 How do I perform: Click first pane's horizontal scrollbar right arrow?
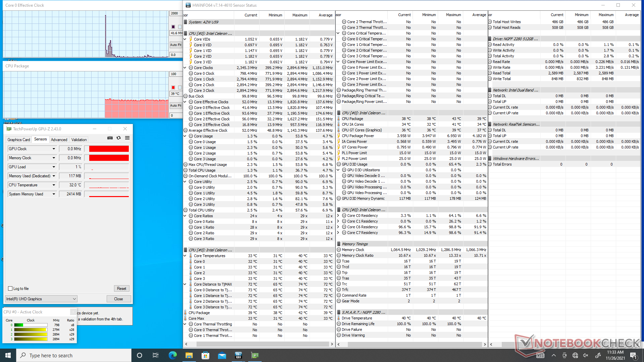(332, 344)
